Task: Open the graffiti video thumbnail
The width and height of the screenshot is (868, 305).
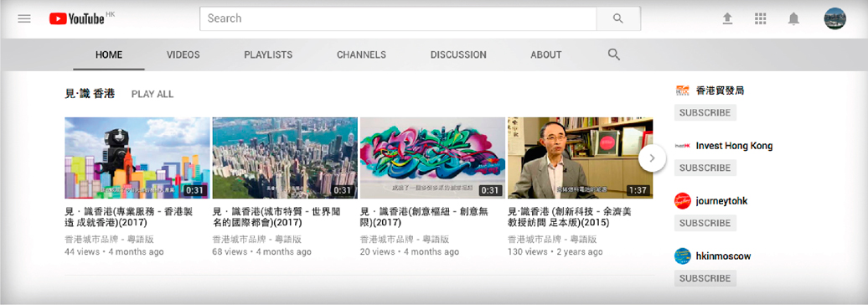Action: coord(432,158)
